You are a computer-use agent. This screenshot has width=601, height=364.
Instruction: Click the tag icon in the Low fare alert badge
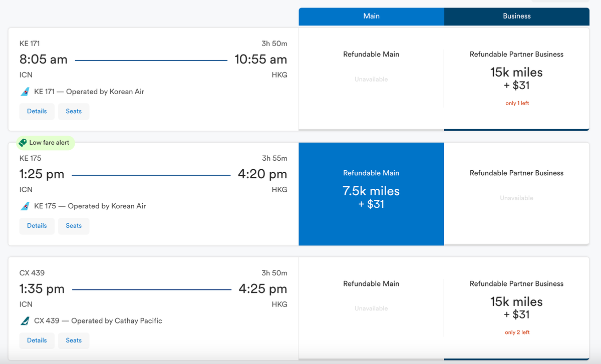(22, 142)
